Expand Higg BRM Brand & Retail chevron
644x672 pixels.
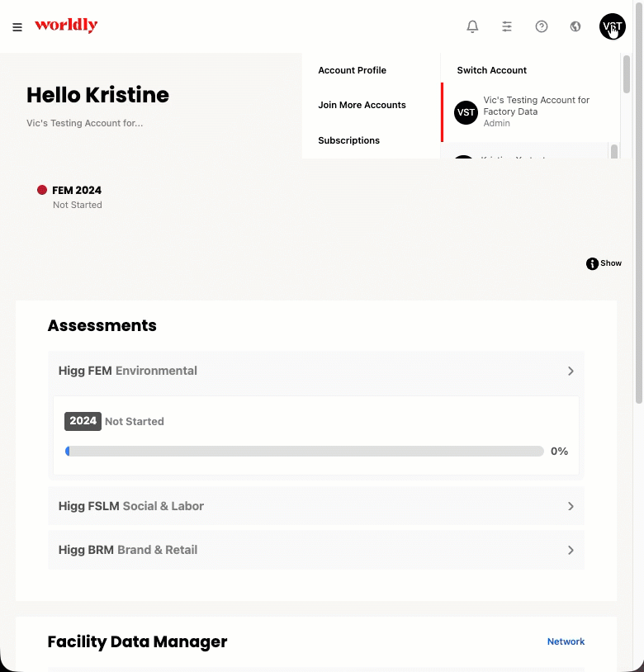tap(571, 551)
